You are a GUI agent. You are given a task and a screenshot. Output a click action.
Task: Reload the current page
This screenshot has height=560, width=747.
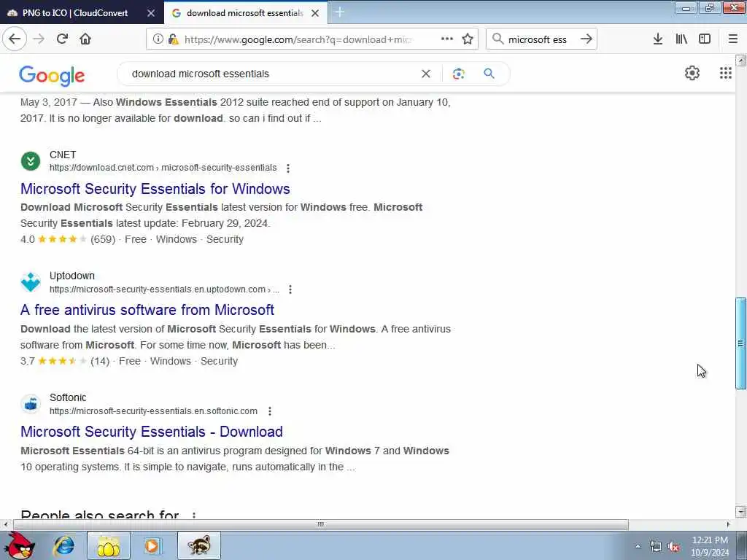(62, 39)
